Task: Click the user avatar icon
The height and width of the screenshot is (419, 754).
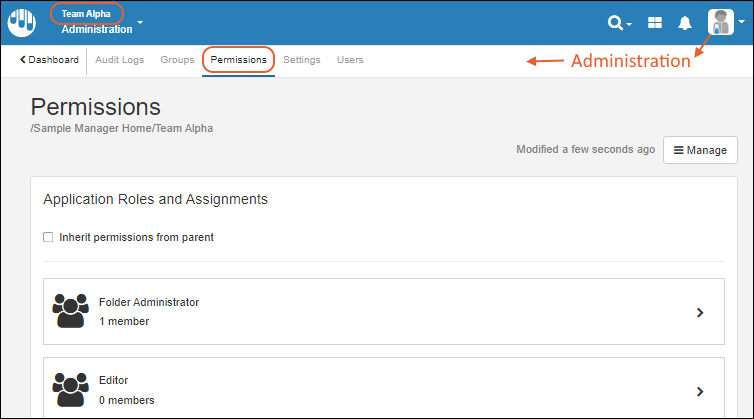Action: 721,22
